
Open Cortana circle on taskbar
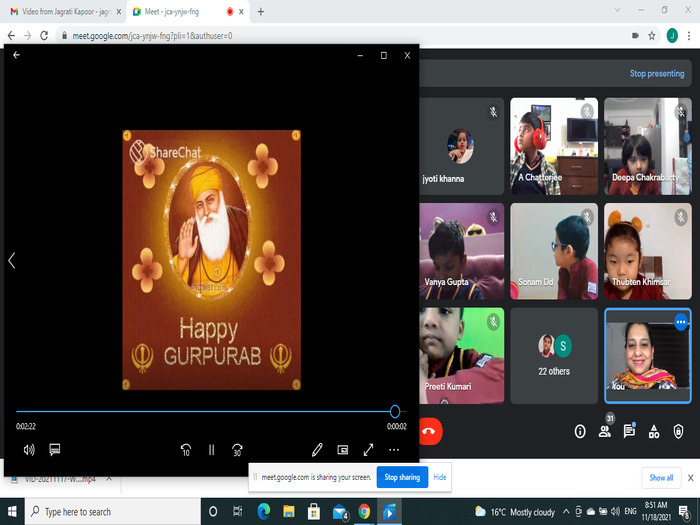[213, 512]
